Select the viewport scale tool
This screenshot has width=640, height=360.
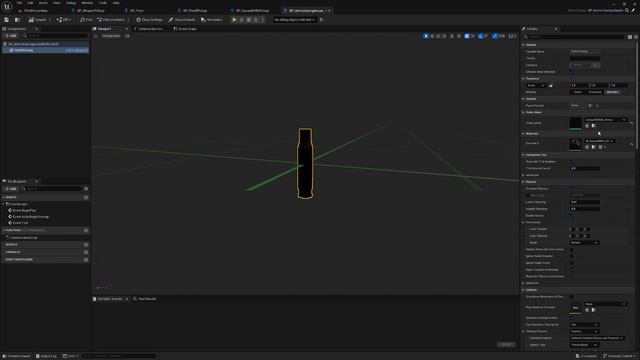click(x=444, y=36)
